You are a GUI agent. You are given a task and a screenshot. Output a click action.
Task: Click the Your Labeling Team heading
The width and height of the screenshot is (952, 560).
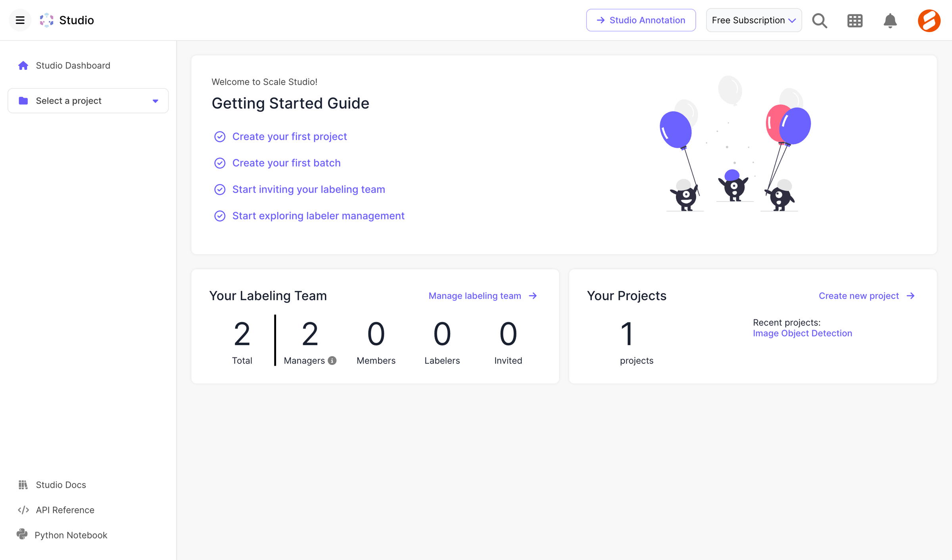coord(268,296)
